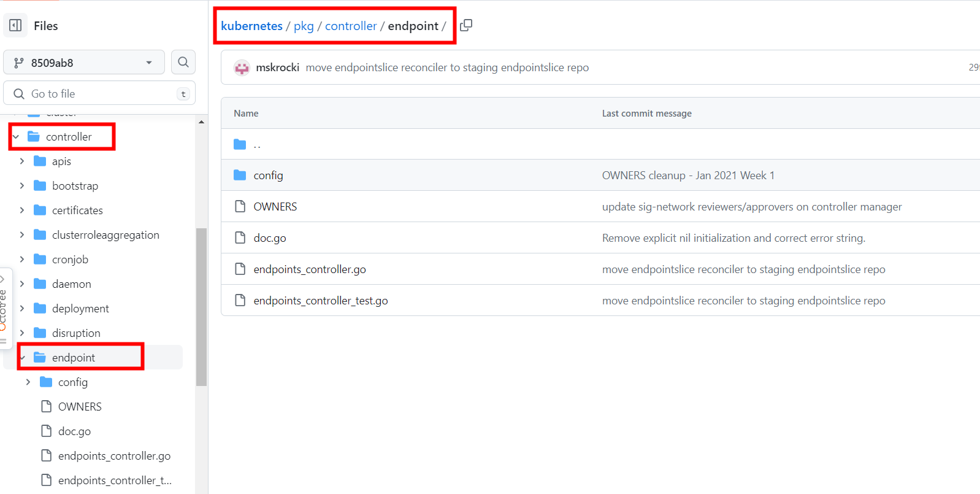Open the mskrocki author profile link
The width and height of the screenshot is (980, 494).
tap(278, 68)
